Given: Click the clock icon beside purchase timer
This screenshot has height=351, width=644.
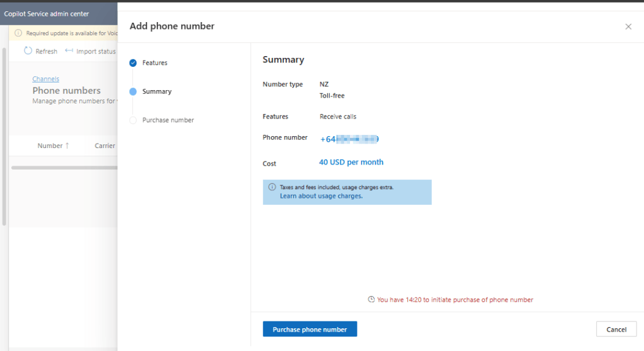Looking at the screenshot, I should coord(371,300).
